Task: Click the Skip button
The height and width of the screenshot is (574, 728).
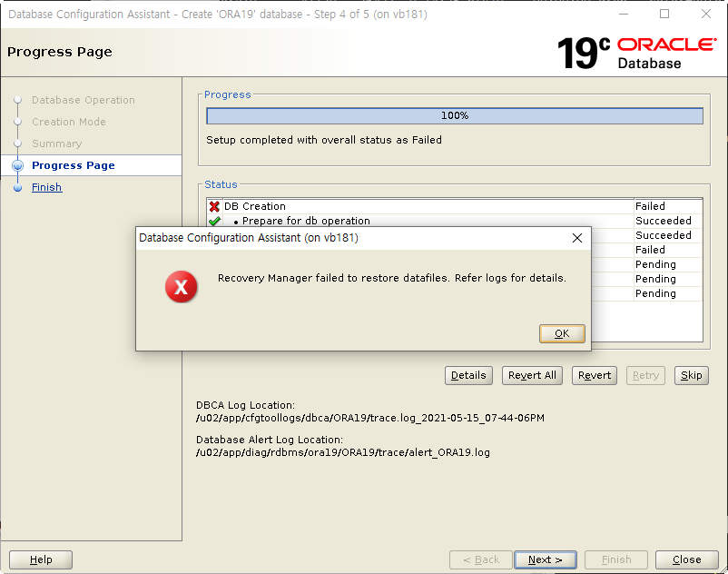Action: point(692,375)
